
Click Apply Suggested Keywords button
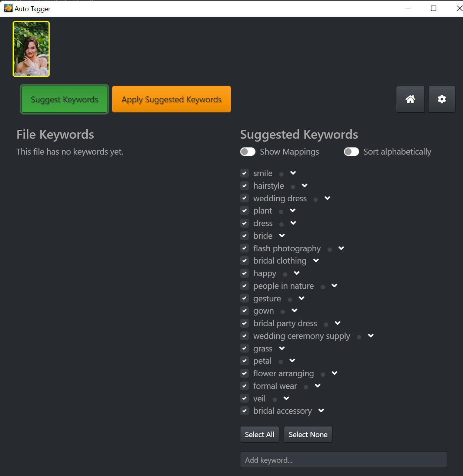171,99
